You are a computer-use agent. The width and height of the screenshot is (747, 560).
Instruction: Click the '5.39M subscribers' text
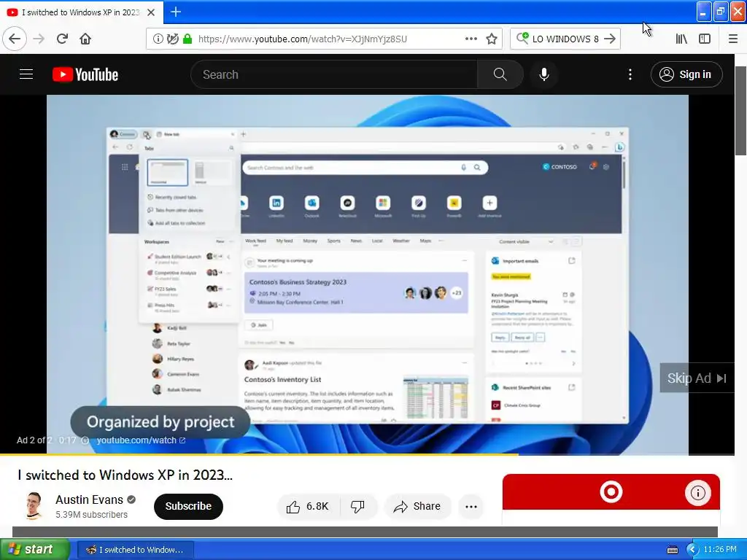[x=91, y=515]
